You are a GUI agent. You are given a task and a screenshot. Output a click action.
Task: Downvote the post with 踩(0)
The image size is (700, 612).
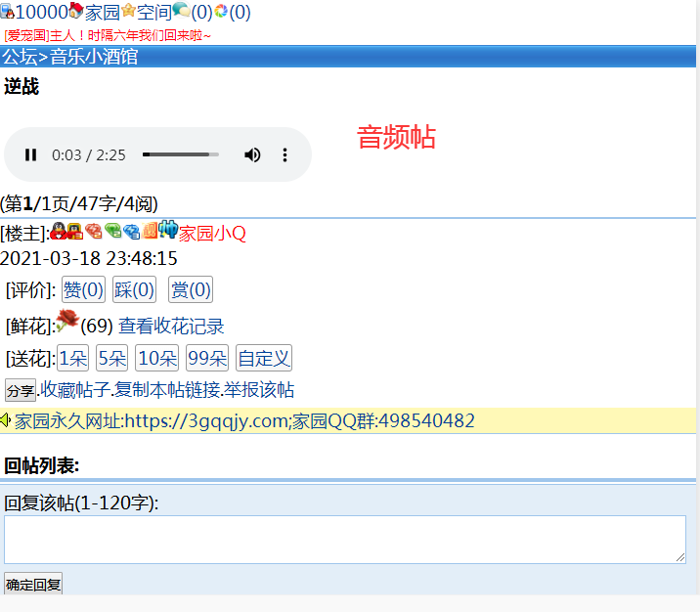coord(134,289)
